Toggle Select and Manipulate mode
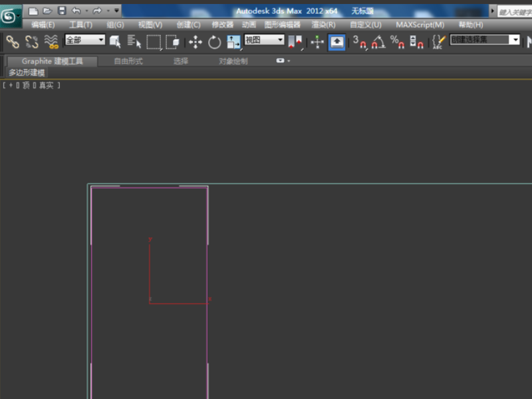The width and height of the screenshot is (532, 399). click(317, 43)
